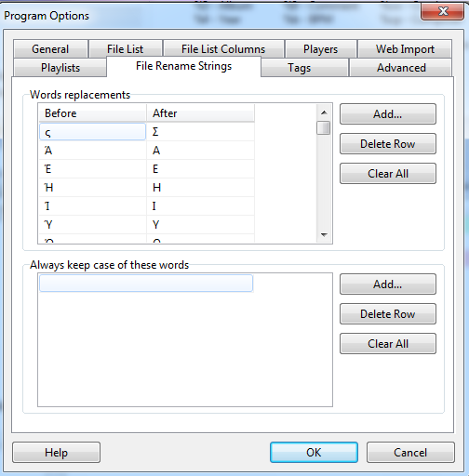
Task: Select the Players tab
Action: 320,49
